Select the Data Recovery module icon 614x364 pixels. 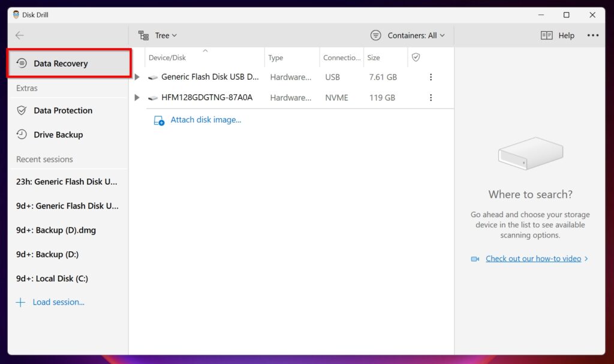coord(22,63)
